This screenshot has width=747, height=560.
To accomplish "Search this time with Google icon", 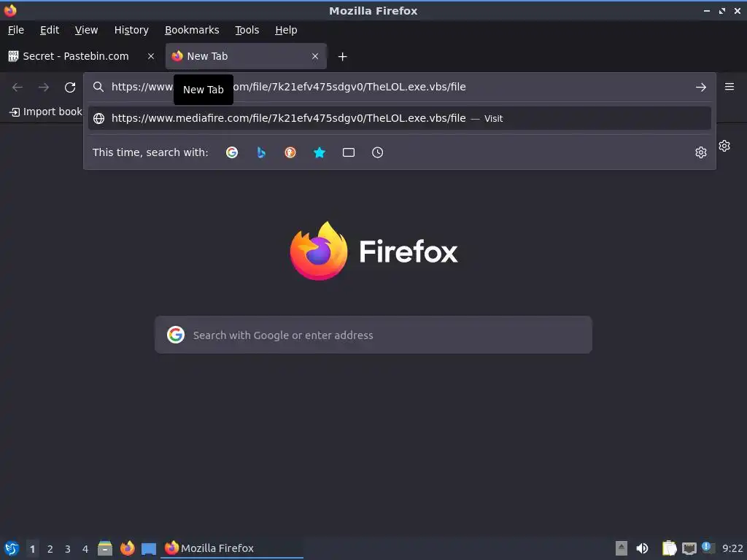I will [232, 152].
